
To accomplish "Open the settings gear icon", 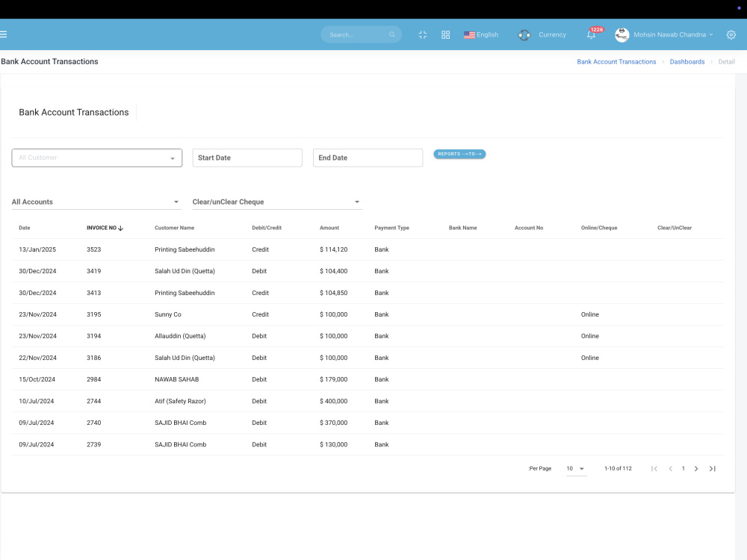I will 731,35.
